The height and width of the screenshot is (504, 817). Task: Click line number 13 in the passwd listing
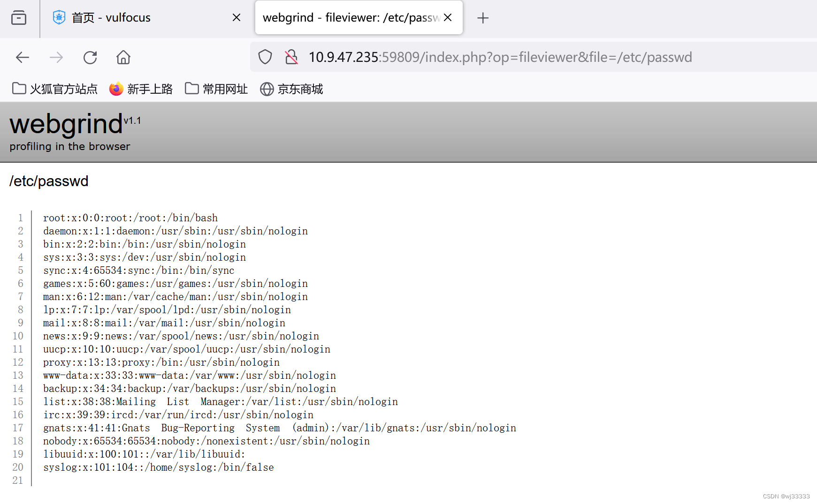[18, 375]
